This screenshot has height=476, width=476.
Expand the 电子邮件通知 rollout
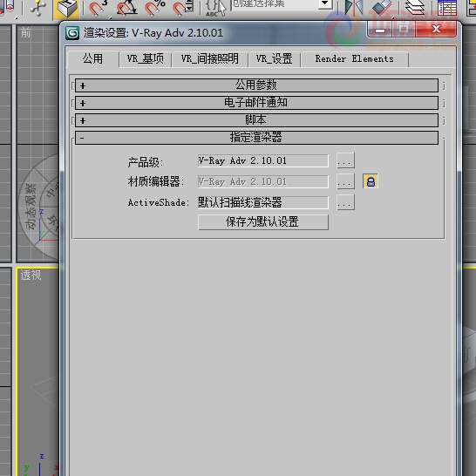coord(256,103)
